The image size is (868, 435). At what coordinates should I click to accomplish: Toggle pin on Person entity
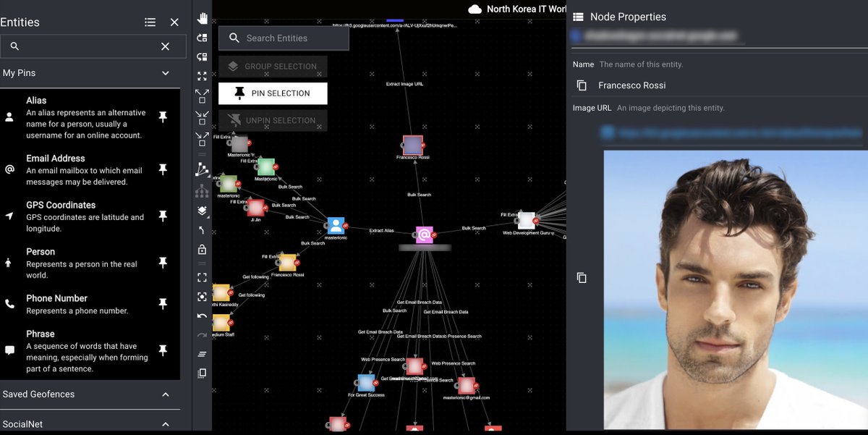(163, 262)
